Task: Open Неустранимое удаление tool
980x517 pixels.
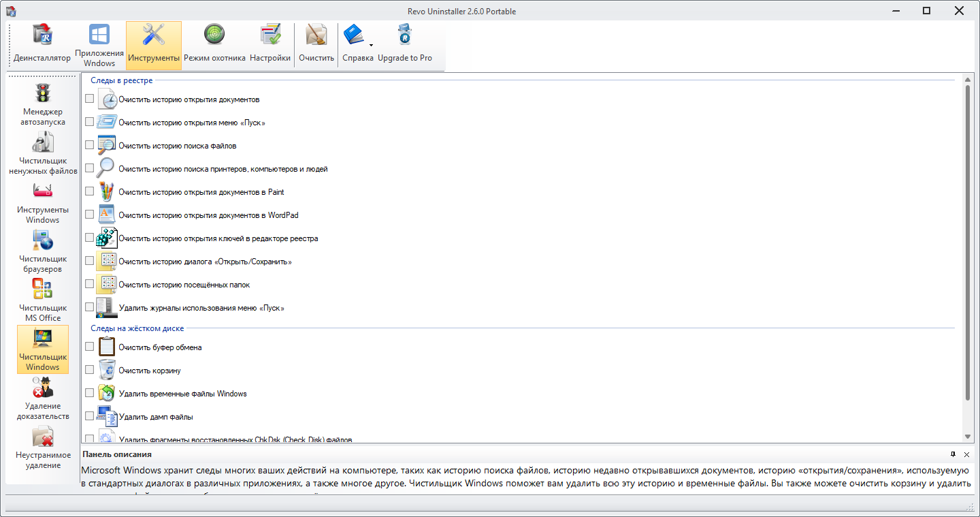Action: click(x=43, y=448)
